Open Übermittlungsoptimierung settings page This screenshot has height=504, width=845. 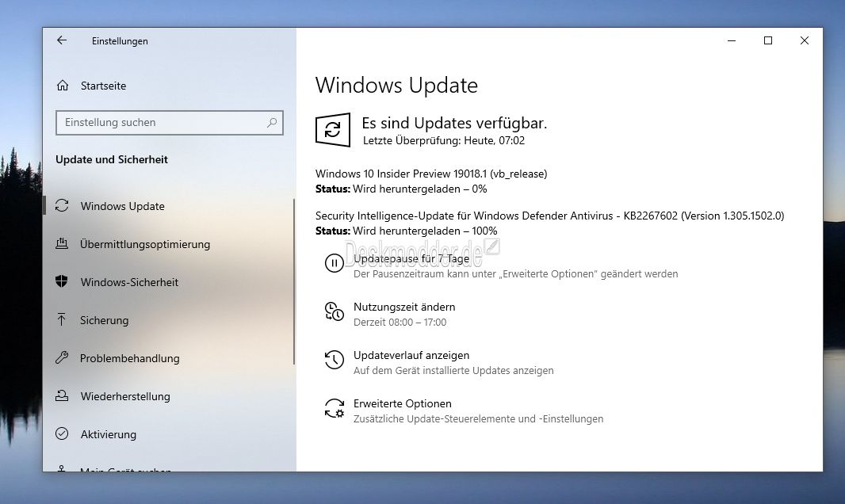pyautogui.click(x=145, y=244)
